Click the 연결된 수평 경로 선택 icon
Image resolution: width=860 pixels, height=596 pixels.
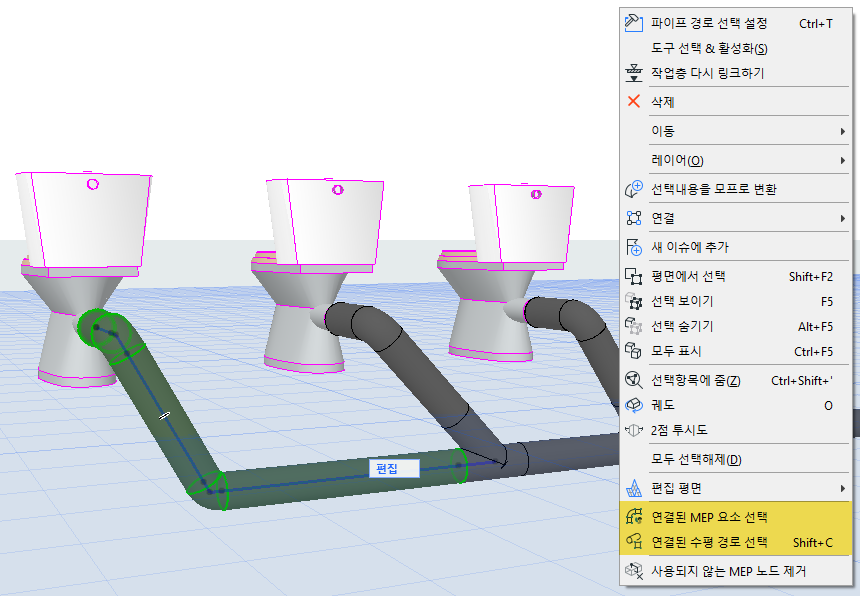633,542
